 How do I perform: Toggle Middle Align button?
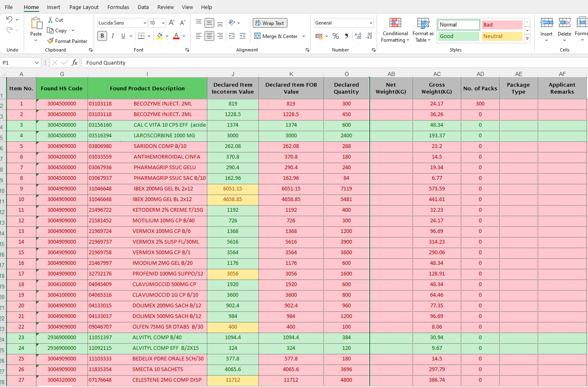pos(209,23)
